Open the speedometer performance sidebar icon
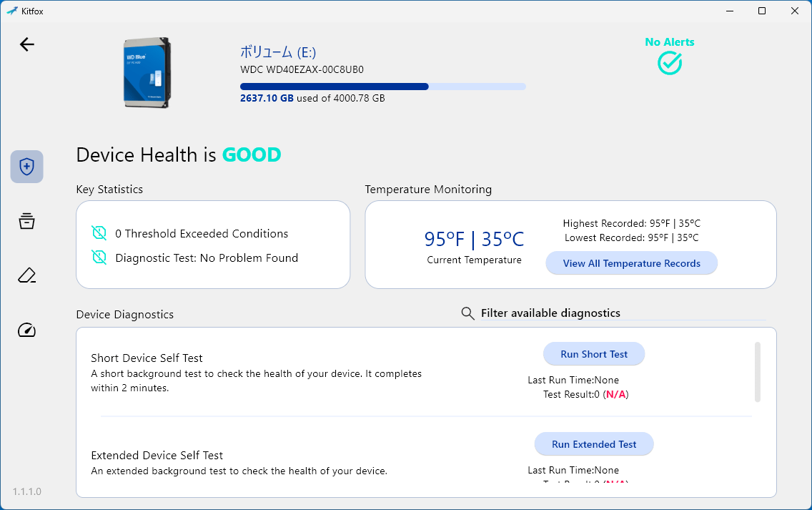The width and height of the screenshot is (812, 510). (27, 330)
